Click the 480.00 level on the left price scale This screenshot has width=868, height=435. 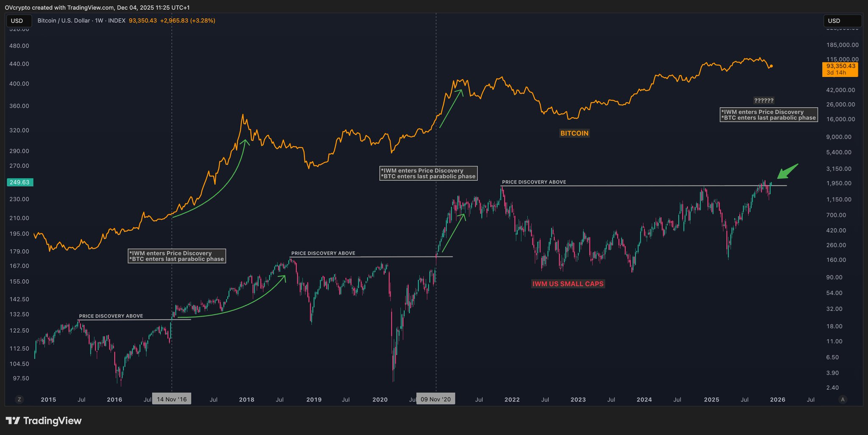pyautogui.click(x=20, y=46)
